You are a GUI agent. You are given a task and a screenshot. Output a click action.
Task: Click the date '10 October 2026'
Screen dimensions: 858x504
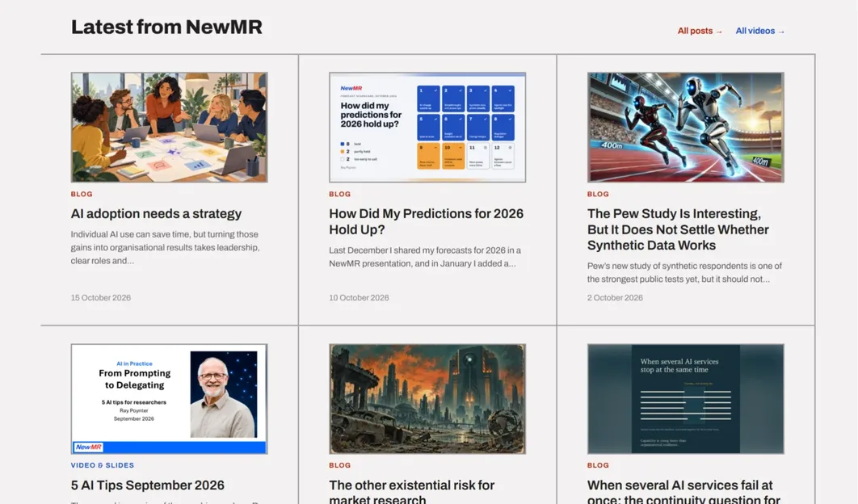(359, 298)
